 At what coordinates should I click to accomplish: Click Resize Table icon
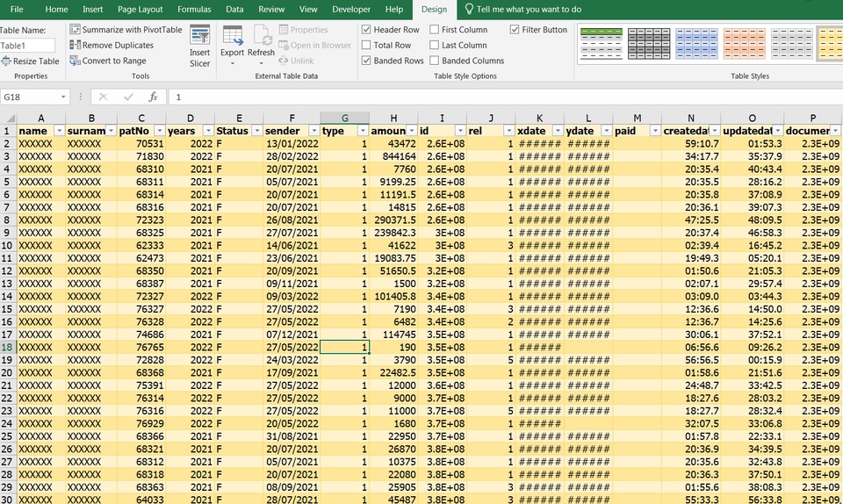pyautogui.click(x=6, y=61)
